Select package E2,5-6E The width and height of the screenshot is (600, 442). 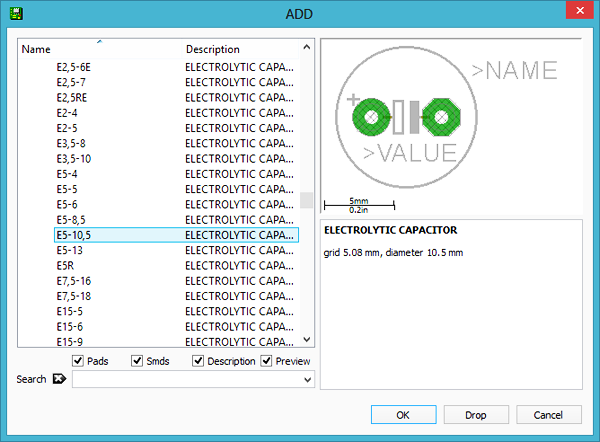tap(176, 67)
